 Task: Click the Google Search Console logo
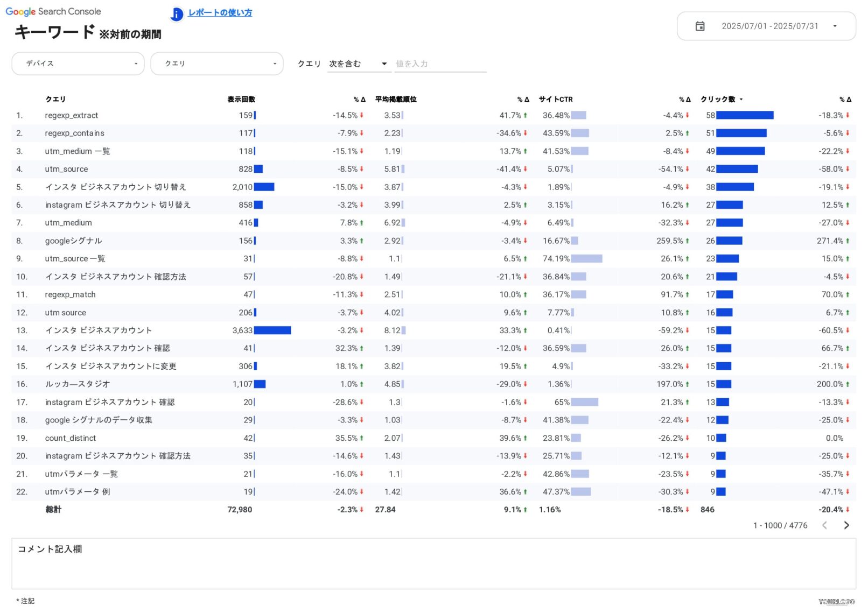pos(53,11)
